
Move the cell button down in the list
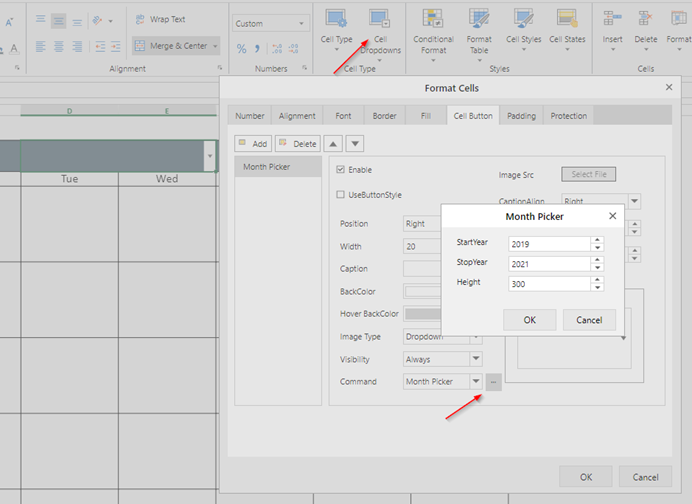[355, 144]
